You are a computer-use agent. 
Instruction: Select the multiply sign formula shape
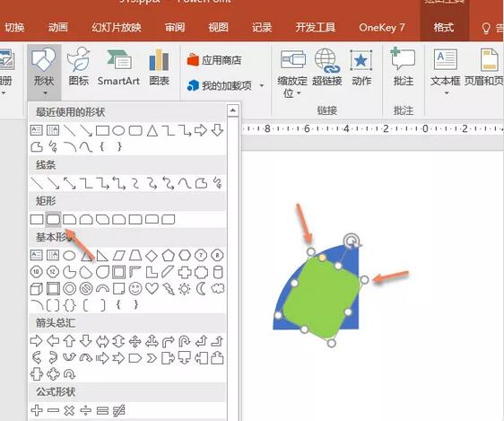[x=69, y=410]
